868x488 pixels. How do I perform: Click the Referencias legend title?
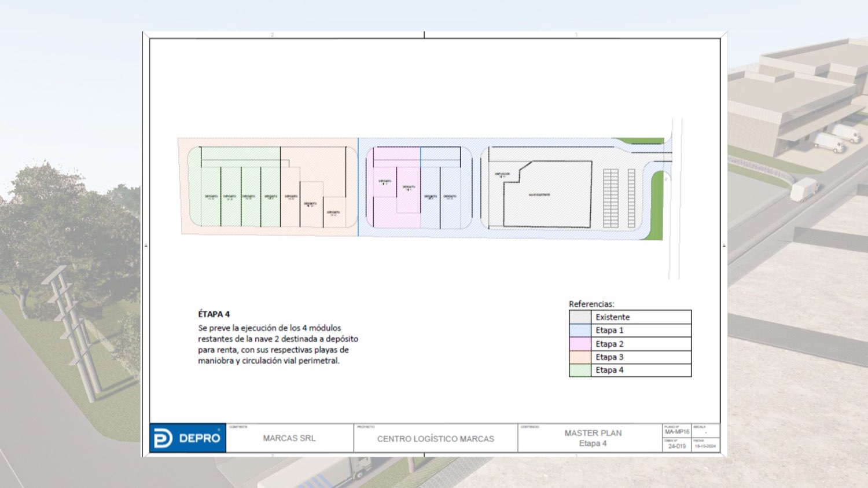(591, 304)
